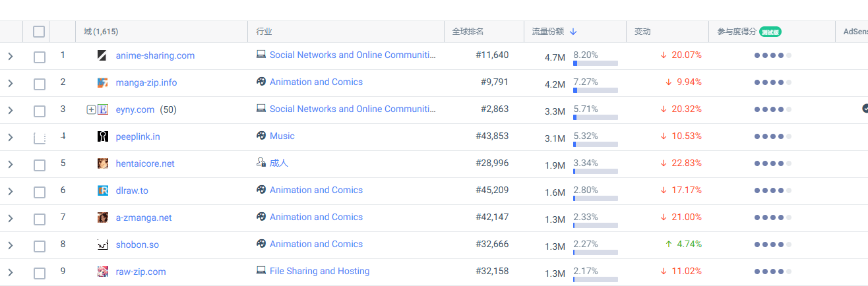This screenshot has height=286, width=868.
Task: Click the raw-zip.com favicon
Action: [x=102, y=272]
